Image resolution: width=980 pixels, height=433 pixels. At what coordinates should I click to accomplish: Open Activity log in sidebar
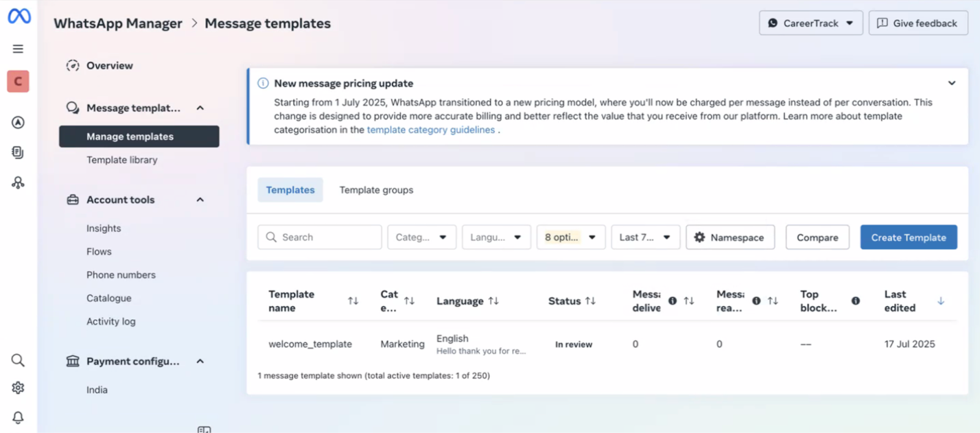[x=111, y=322]
